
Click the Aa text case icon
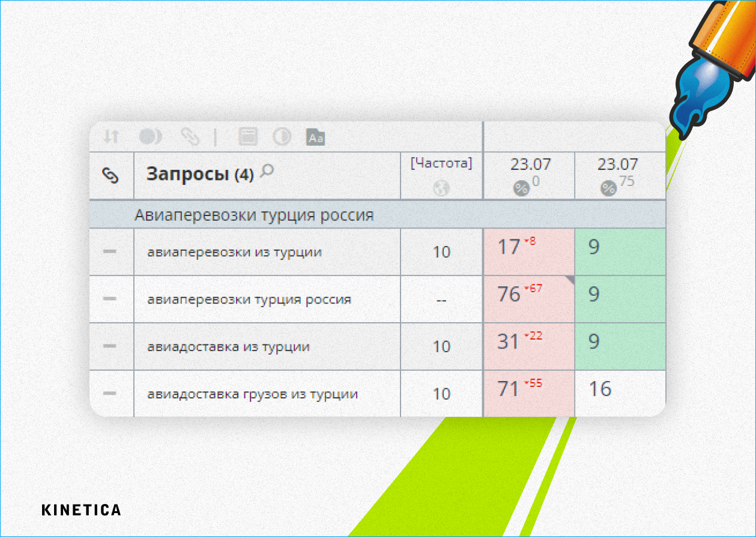(x=316, y=137)
